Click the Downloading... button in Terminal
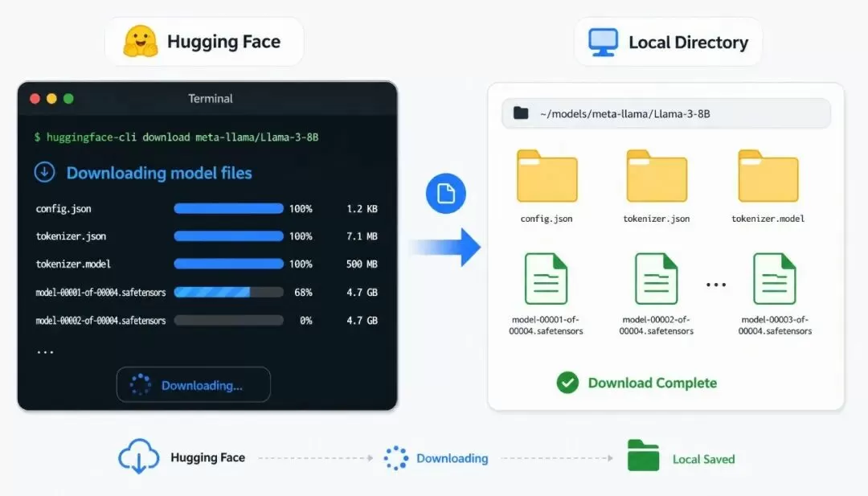Viewport: 868px width, 496px height. [x=193, y=385]
